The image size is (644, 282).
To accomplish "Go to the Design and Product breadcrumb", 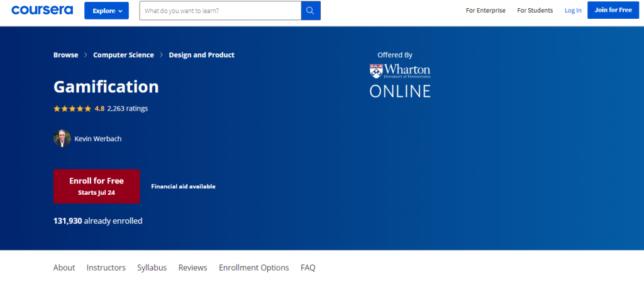I will [202, 55].
